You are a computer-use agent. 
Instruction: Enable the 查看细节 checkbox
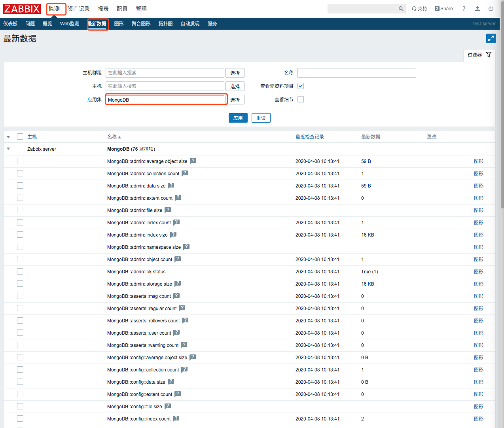pos(301,99)
